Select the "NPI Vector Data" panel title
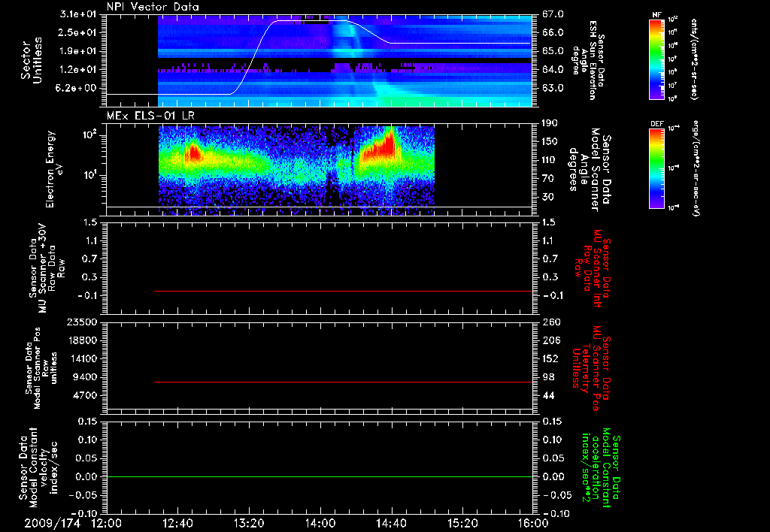This screenshot has height=532, width=770. 153,7
